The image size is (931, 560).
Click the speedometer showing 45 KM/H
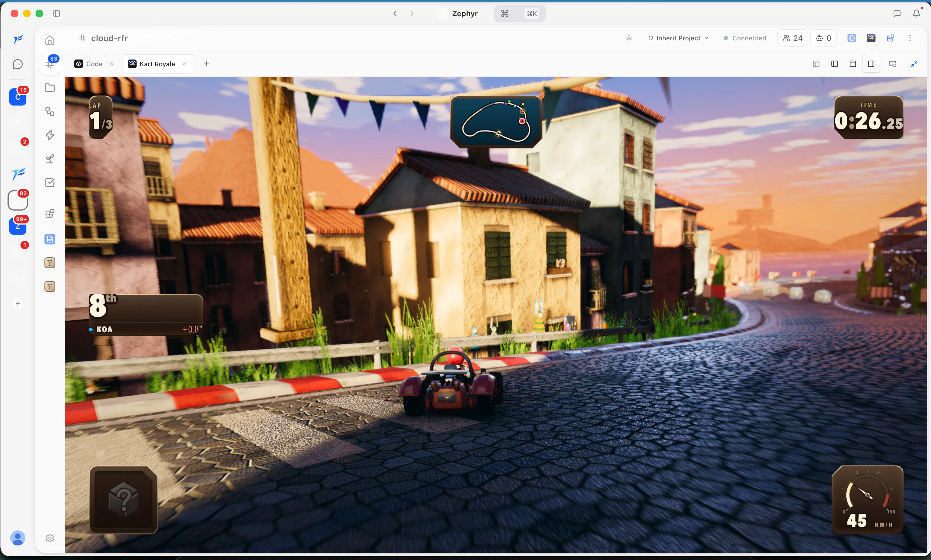click(868, 500)
